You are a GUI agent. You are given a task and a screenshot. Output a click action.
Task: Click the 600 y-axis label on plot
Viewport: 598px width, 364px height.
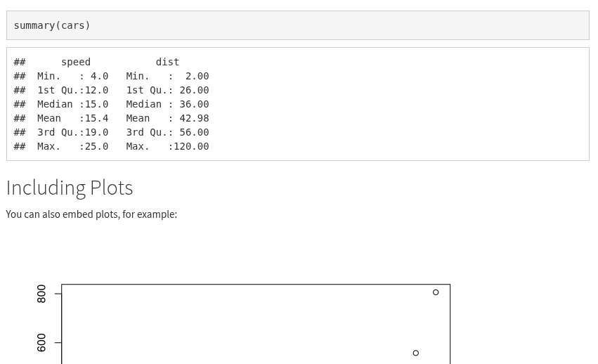pos(41,342)
